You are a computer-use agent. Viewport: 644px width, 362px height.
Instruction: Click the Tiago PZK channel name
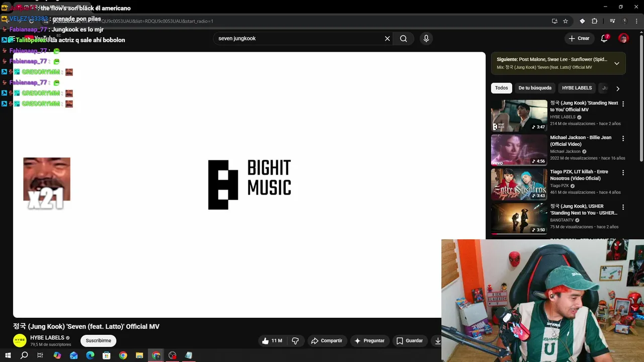click(559, 186)
